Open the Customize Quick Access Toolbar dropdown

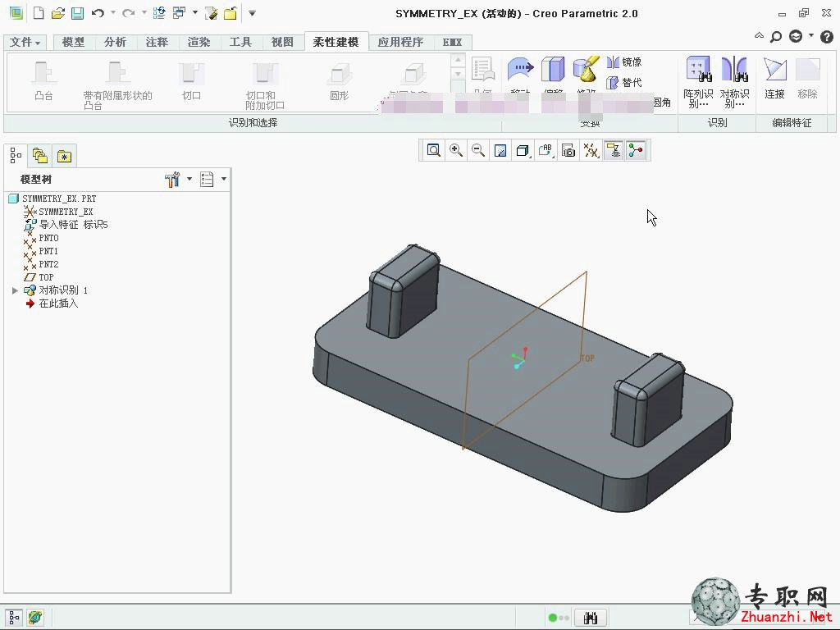click(x=252, y=13)
